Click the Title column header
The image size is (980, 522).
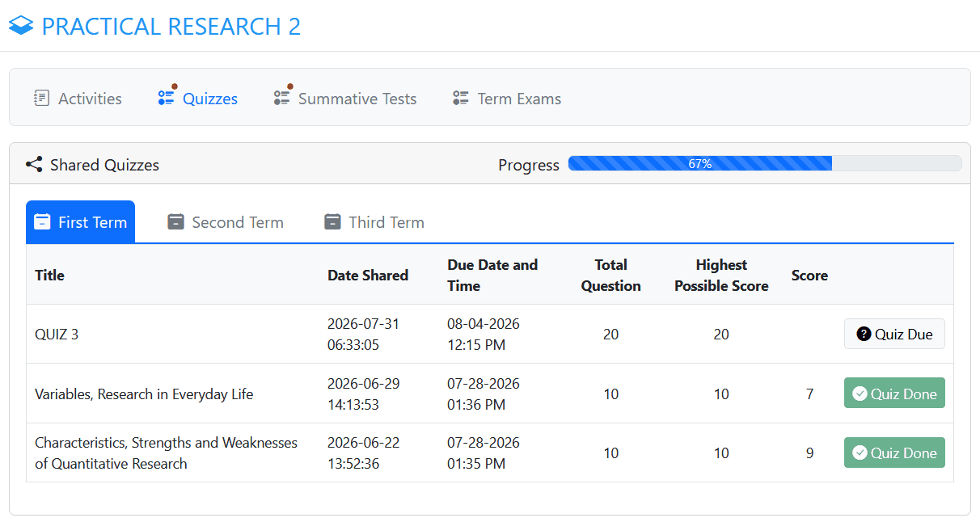pyautogui.click(x=49, y=276)
